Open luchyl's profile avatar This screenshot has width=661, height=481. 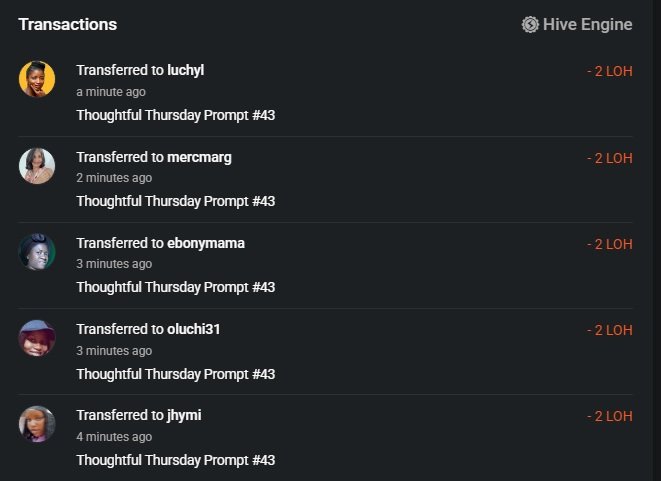pyautogui.click(x=37, y=79)
